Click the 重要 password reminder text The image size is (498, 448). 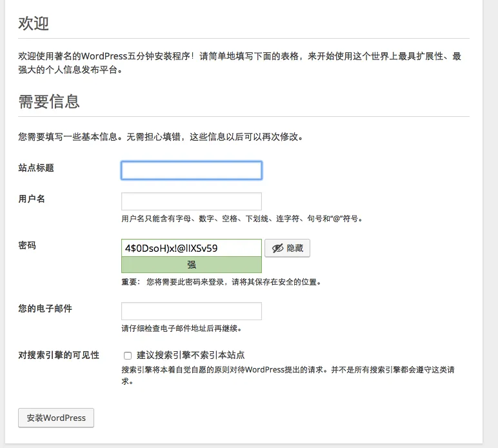[x=221, y=282]
